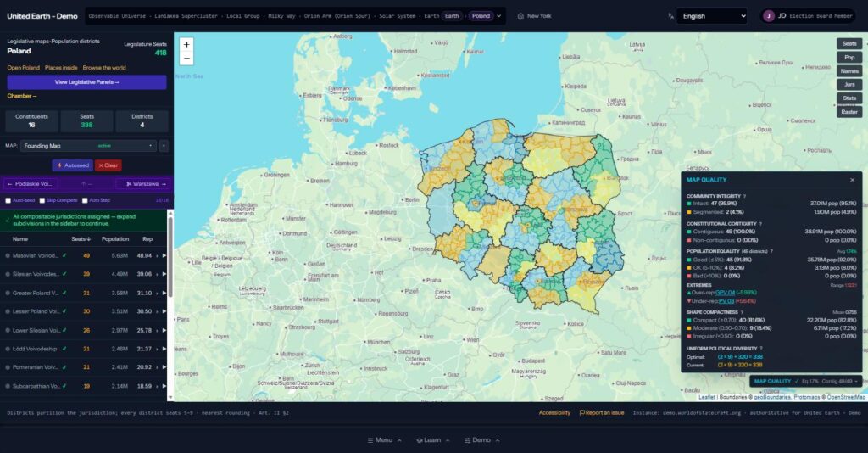Toggle the Jurs map overlay

849,85
